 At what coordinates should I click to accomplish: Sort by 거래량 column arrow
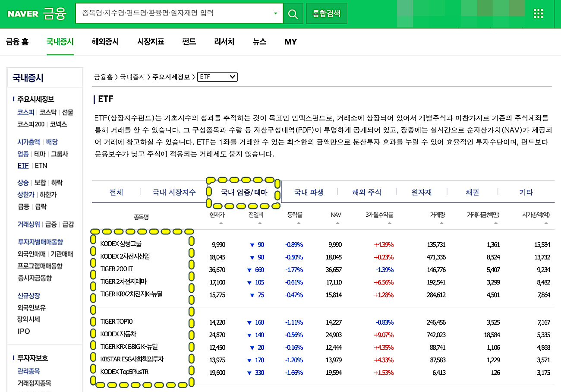tap(441, 223)
